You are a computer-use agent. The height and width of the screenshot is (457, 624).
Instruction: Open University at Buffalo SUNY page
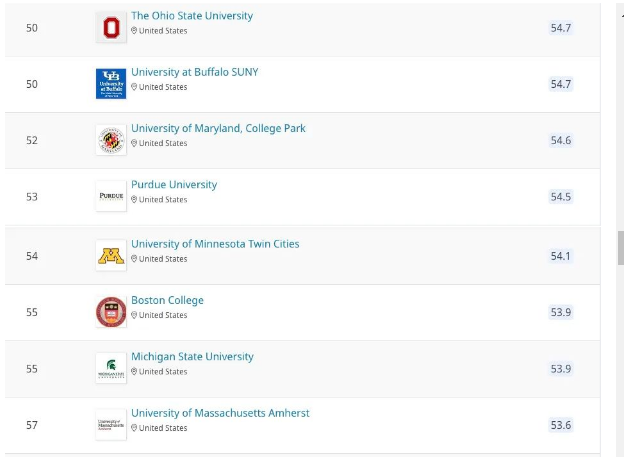[x=195, y=72]
